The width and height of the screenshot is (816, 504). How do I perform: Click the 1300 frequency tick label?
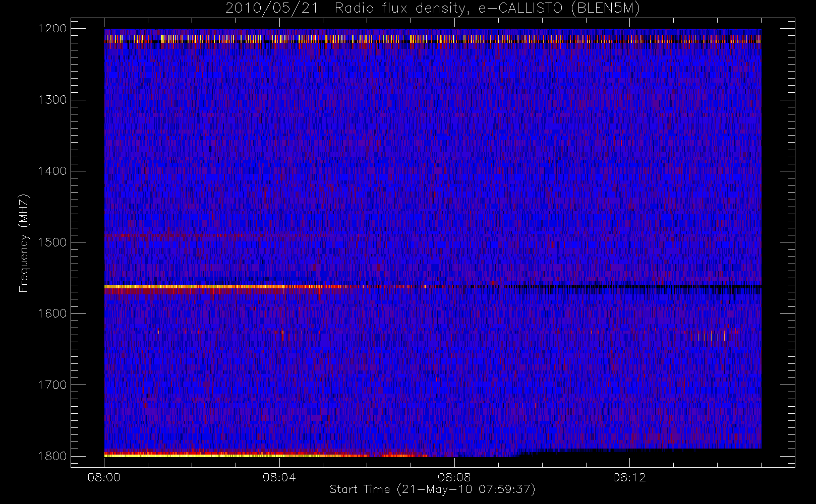click(52, 100)
